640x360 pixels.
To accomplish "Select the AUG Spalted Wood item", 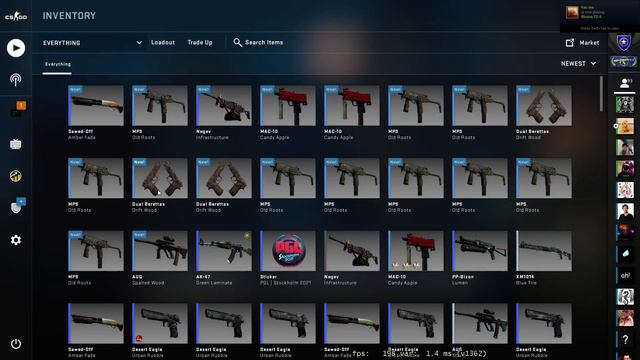I will (160, 258).
